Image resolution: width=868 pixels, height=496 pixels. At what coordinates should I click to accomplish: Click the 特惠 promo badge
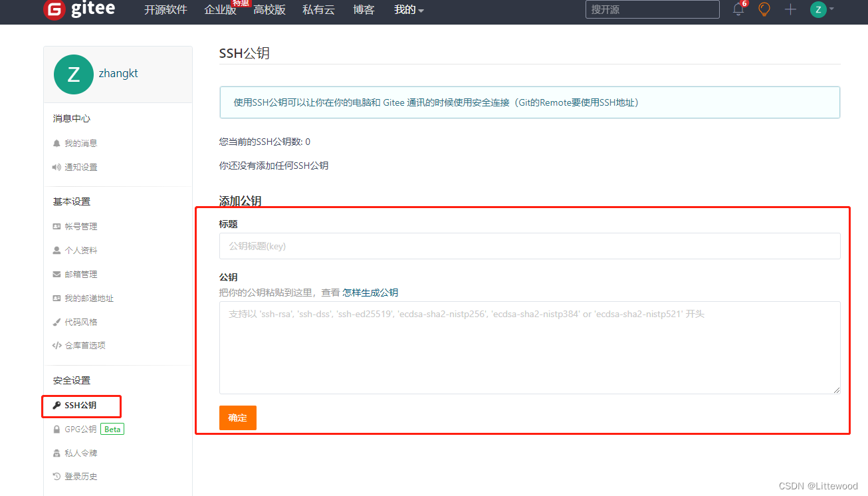click(241, 3)
